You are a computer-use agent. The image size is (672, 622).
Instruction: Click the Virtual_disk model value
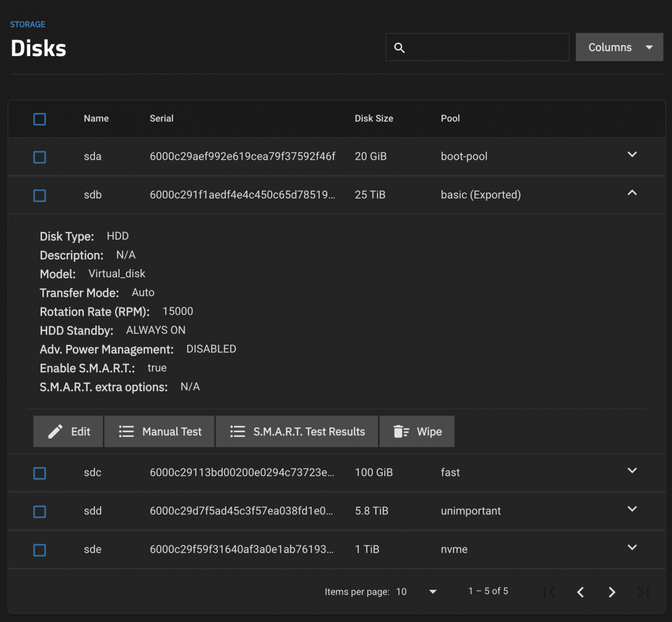(x=117, y=274)
